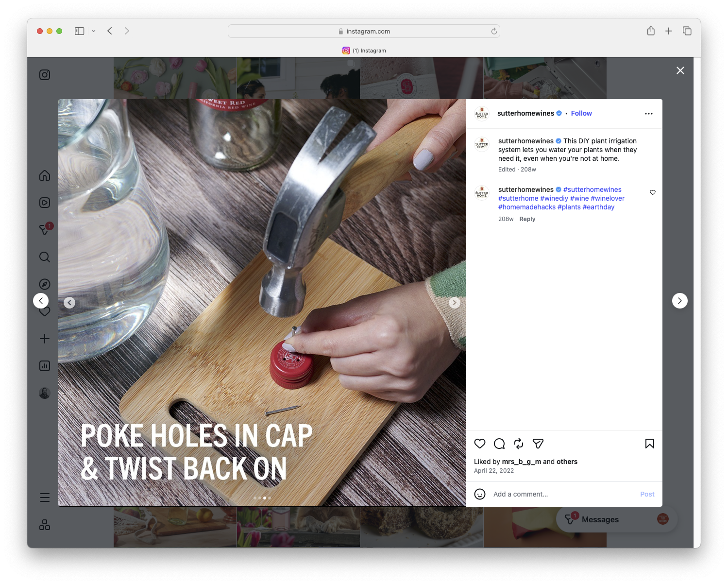Open Messages from the bottom-right pill
The image size is (728, 584).
click(x=601, y=519)
